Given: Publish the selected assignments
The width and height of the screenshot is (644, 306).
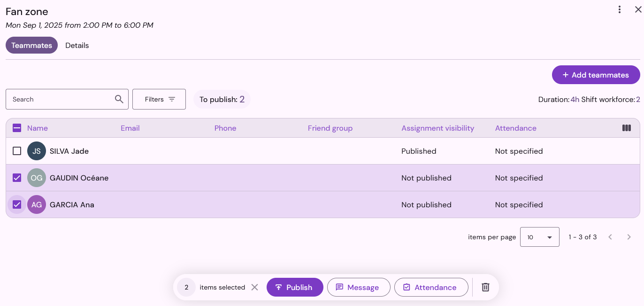Looking at the screenshot, I should [295, 287].
